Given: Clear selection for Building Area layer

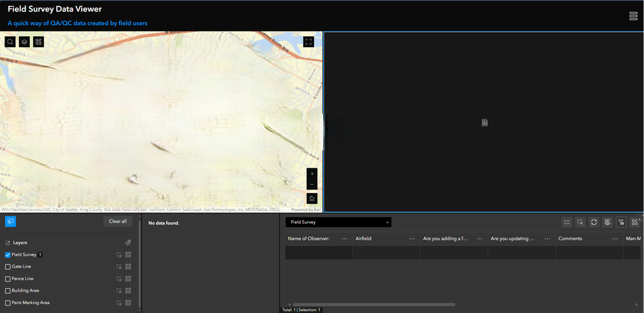Looking at the screenshot, I should pos(119,291).
